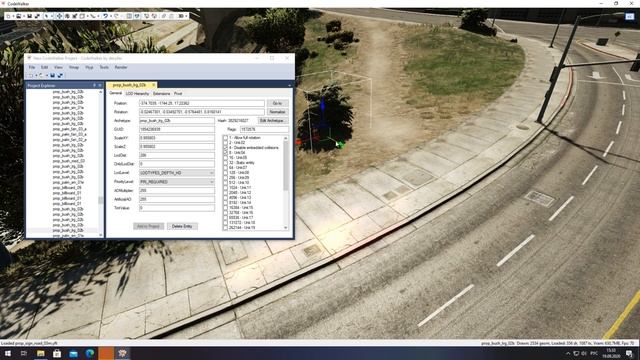Click the pointer selection tool in main toolbar

[46, 16]
